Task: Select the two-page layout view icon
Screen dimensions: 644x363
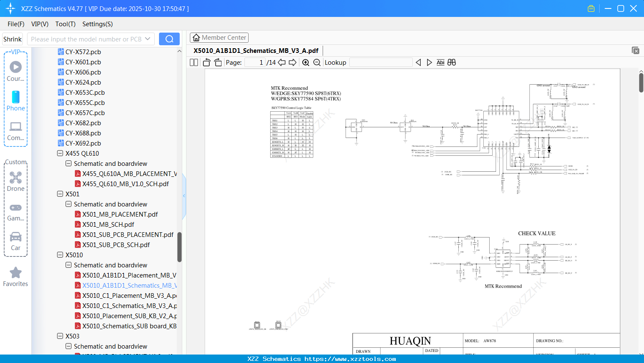Action: point(193,62)
